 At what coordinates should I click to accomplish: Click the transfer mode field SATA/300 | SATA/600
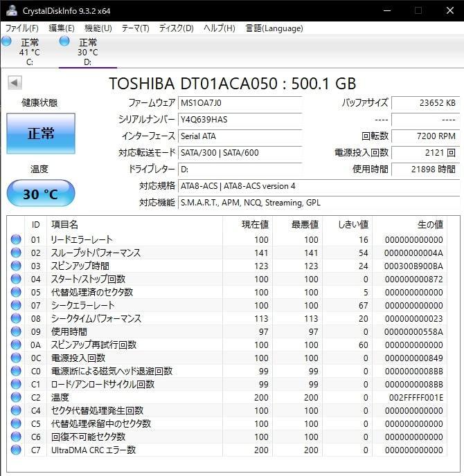tap(240, 153)
